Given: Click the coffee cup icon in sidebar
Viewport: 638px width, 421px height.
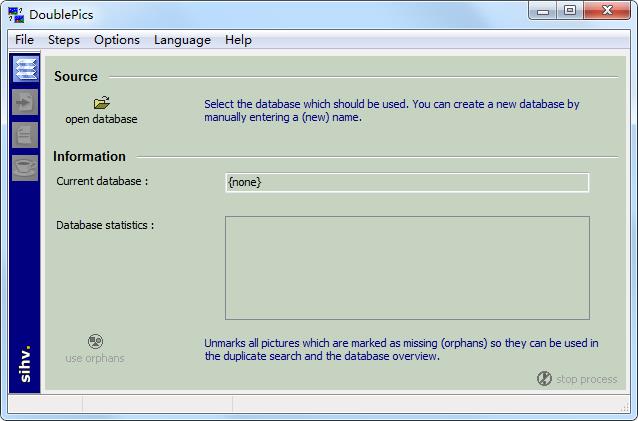Looking at the screenshot, I should tap(25, 167).
